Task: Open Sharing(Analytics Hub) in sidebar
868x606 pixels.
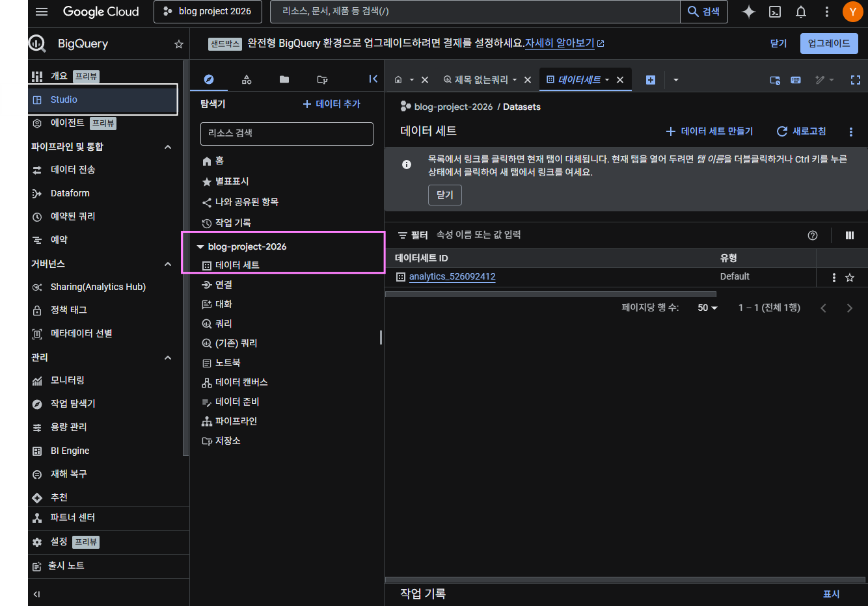Action: click(x=98, y=287)
